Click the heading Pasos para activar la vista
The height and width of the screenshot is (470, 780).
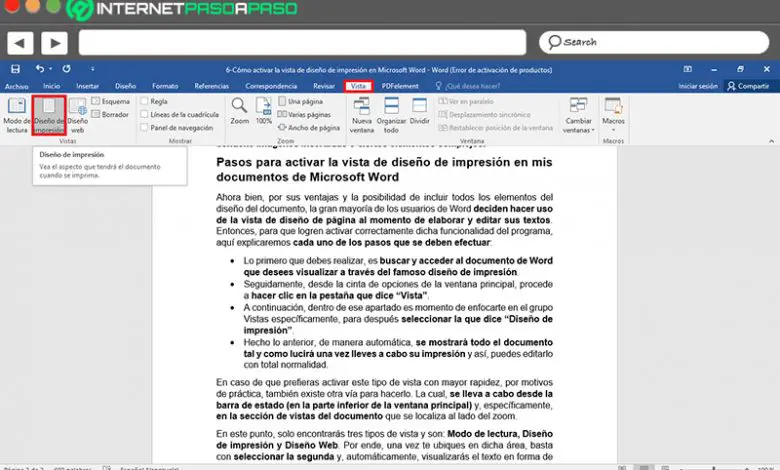point(384,169)
